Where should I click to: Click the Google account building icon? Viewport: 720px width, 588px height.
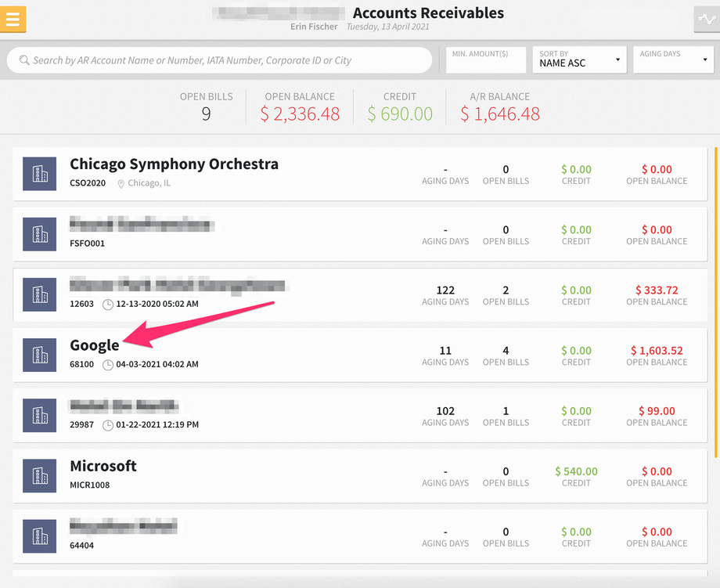[39, 355]
